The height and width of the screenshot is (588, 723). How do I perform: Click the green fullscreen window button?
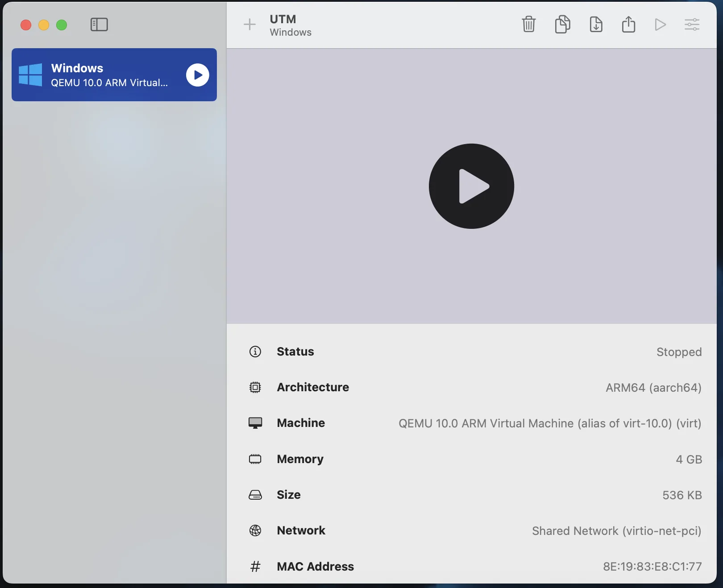pos(62,25)
